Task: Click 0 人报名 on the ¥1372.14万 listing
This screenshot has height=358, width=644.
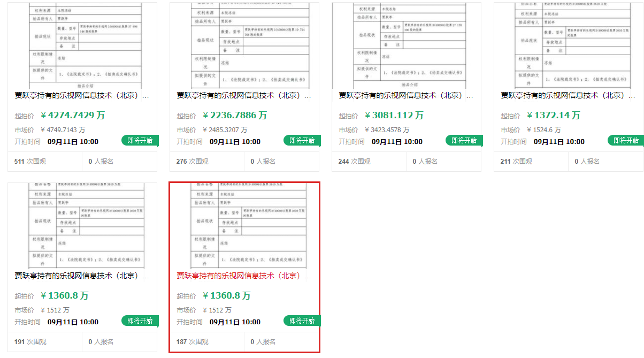Action: pos(587,162)
